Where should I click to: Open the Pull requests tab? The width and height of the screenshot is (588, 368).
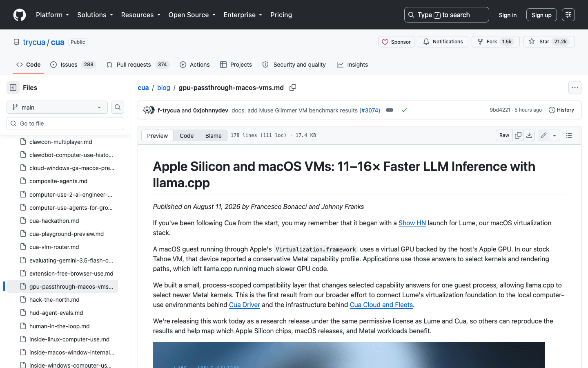pos(138,65)
